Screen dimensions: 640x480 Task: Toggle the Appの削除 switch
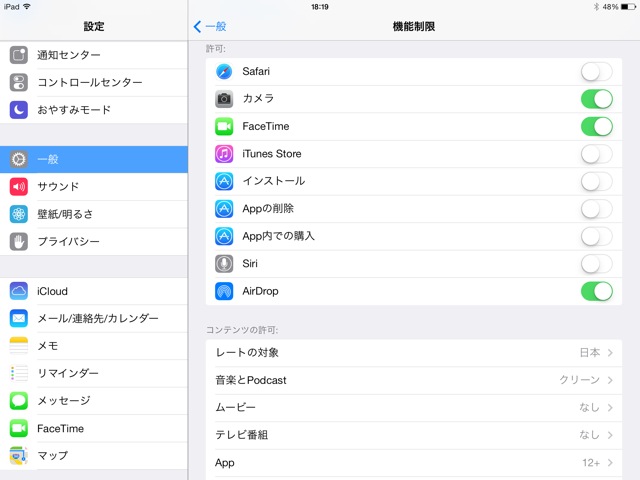click(x=596, y=209)
